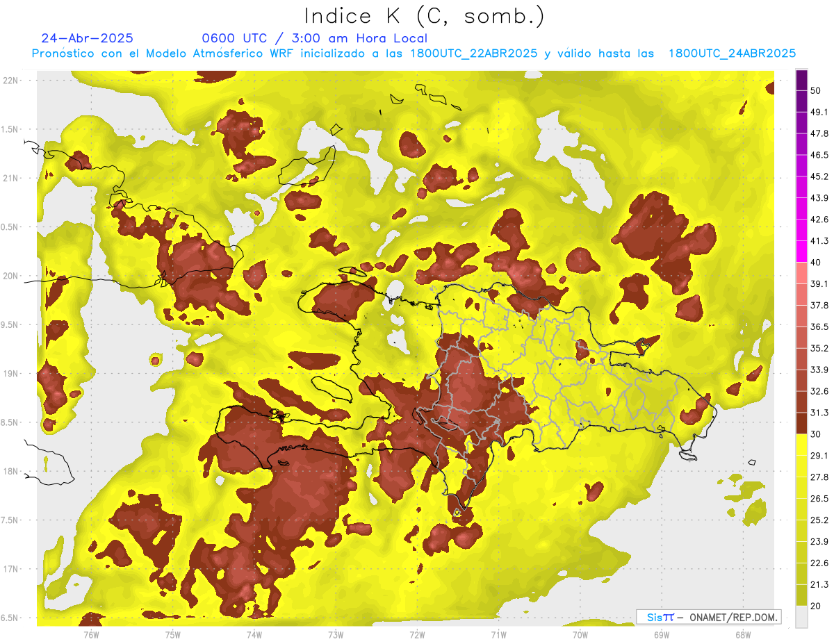Screen dimensions: 834x644
Task: Click the colorbar value '49.1'
Action: coord(819,112)
